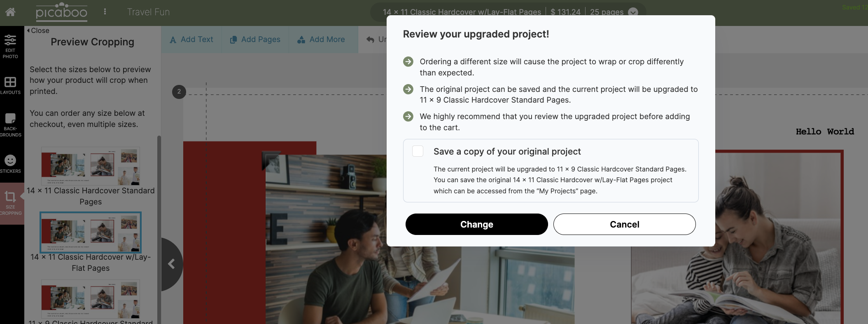
Task: Click the '14 × 11 Classic Hardcover Standard Pages' label
Action: coord(91,196)
